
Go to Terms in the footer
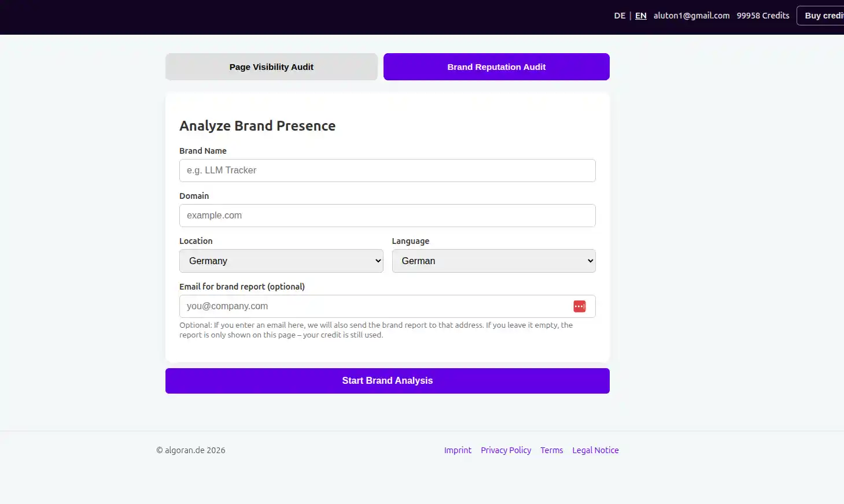pyautogui.click(x=551, y=450)
